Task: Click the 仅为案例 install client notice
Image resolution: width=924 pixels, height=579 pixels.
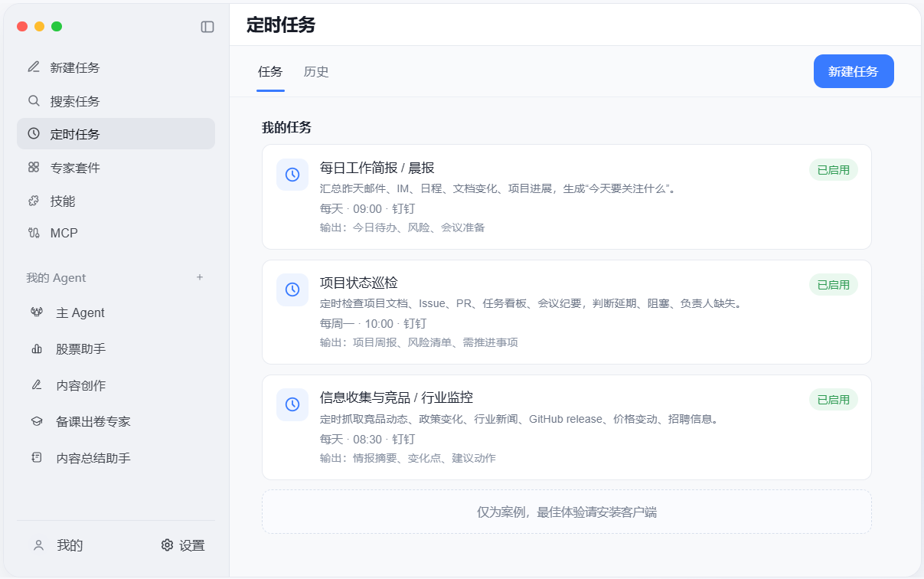Action: pyautogui.click(x=566, y=512)
